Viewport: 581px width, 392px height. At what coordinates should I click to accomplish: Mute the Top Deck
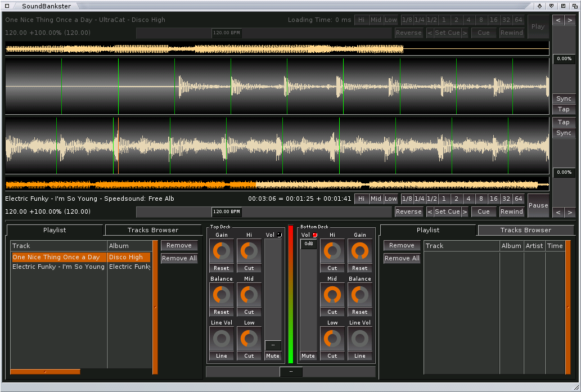(273, 355)
